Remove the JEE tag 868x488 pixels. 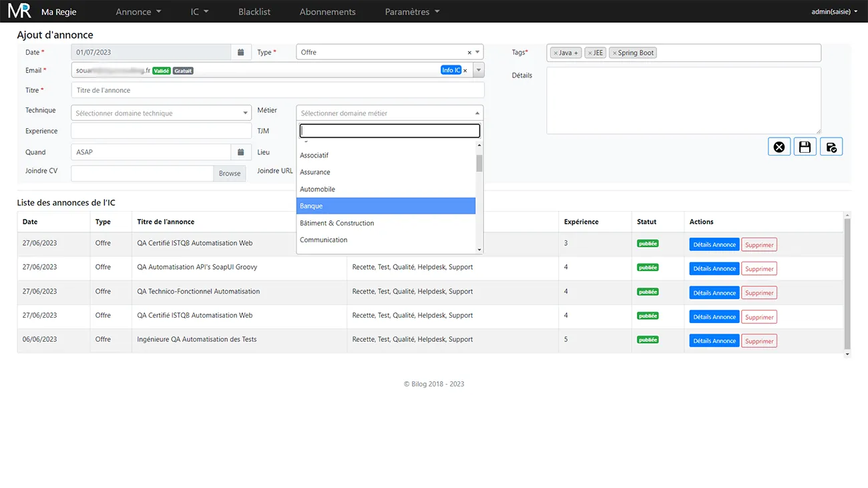[x=590, y=53]
